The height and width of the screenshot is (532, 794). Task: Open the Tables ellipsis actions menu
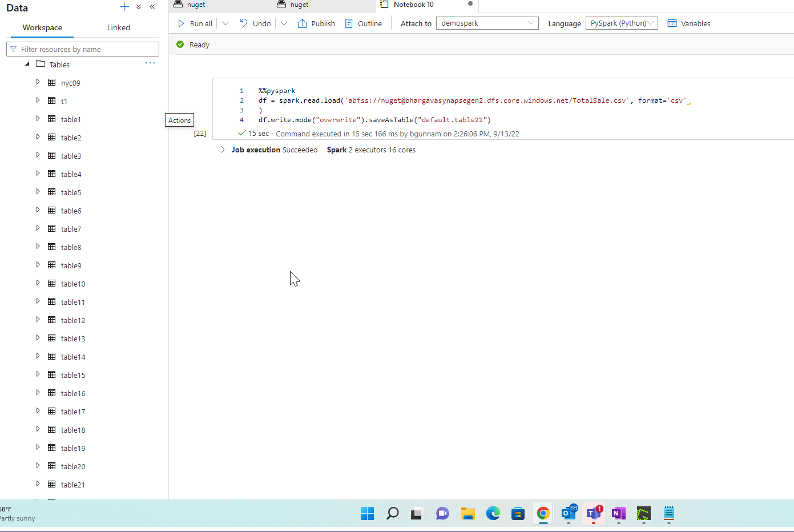click(x=150, y=63)
